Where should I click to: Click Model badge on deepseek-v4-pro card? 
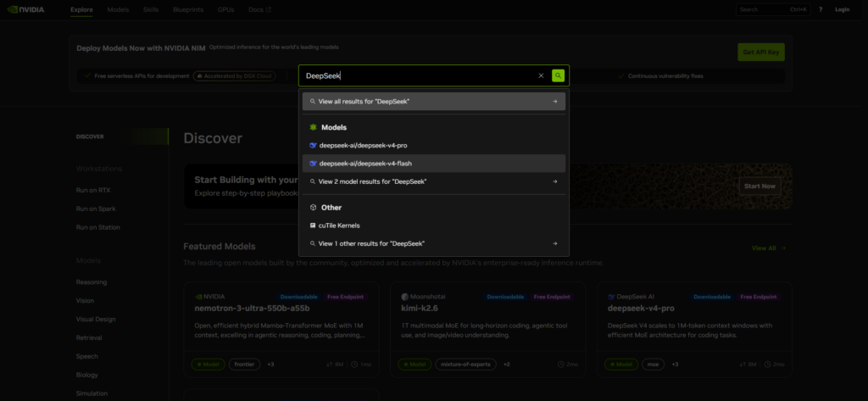point(621,365)
